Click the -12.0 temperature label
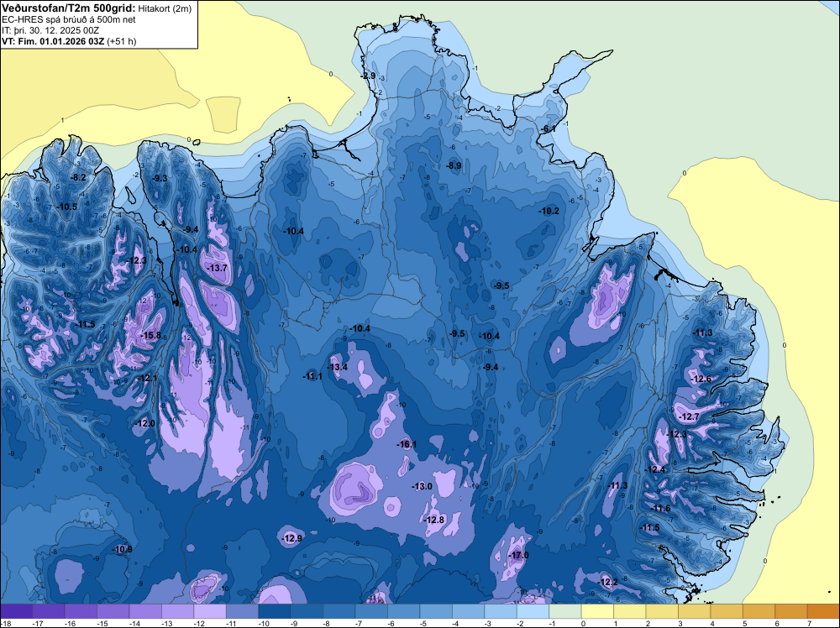 144,423
